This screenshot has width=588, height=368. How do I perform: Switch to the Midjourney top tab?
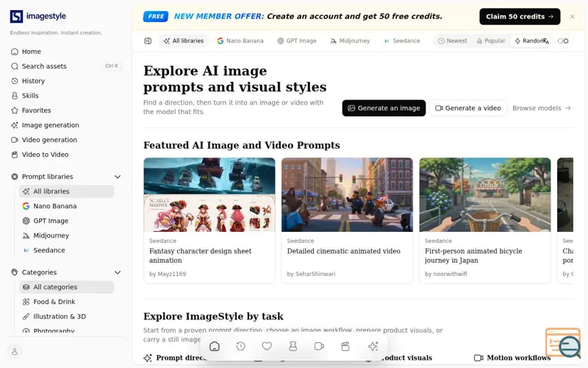tap(350, 40)
